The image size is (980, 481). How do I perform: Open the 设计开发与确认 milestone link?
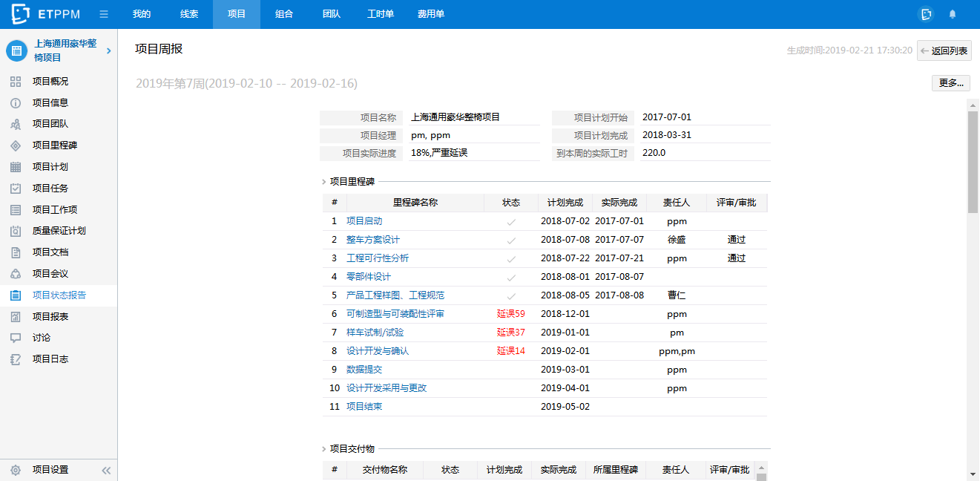tap(378, 351)
